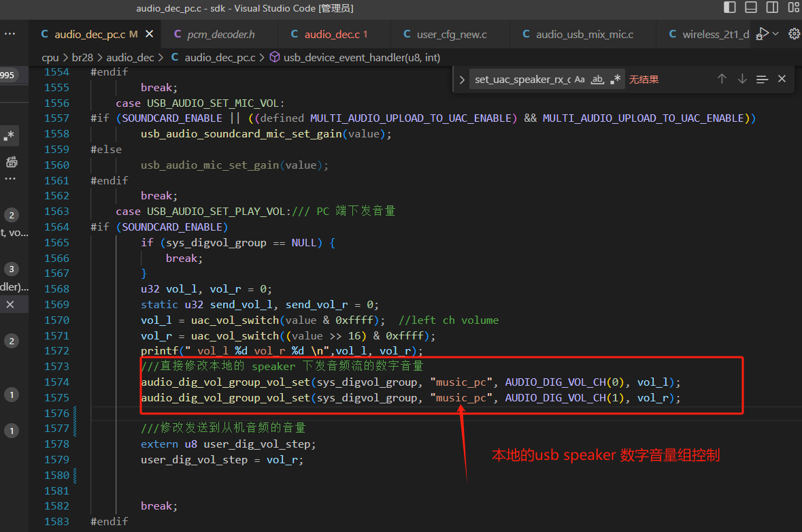Toggle the secondary sidebar layout icon

[x=772, y=7]
